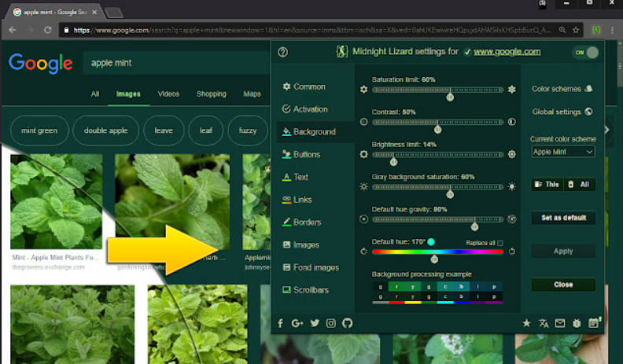Click the GitHub icon in the footer

pyautogui.click(x=348, y=323)
